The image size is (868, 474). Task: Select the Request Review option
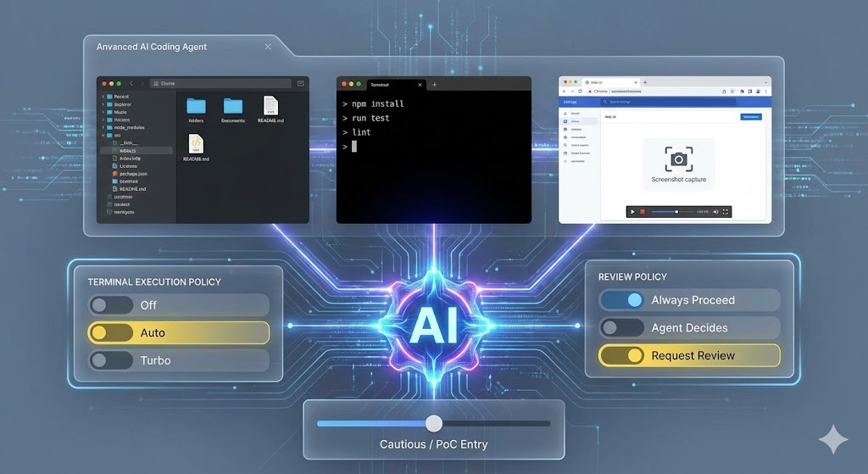click(689, 355)
